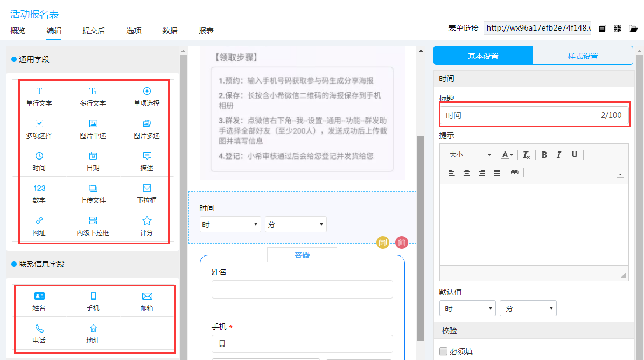
Task: Center hint text
Action: coord(466,172)
